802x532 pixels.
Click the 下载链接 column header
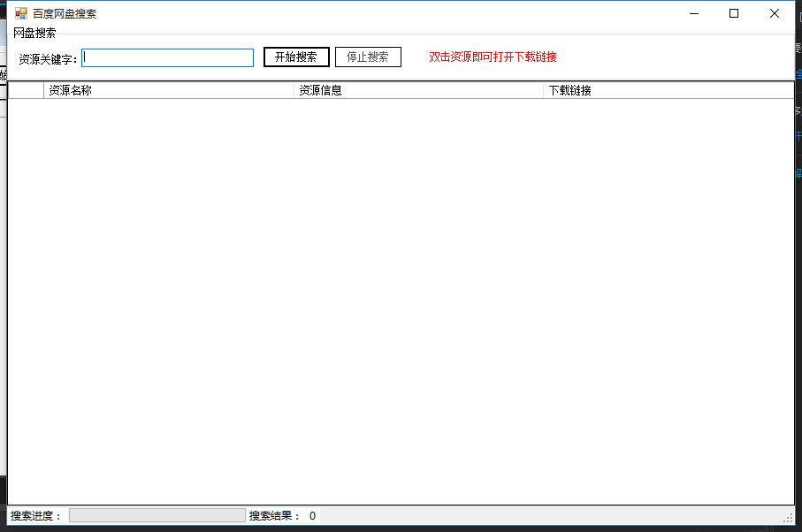click(668, 90)
